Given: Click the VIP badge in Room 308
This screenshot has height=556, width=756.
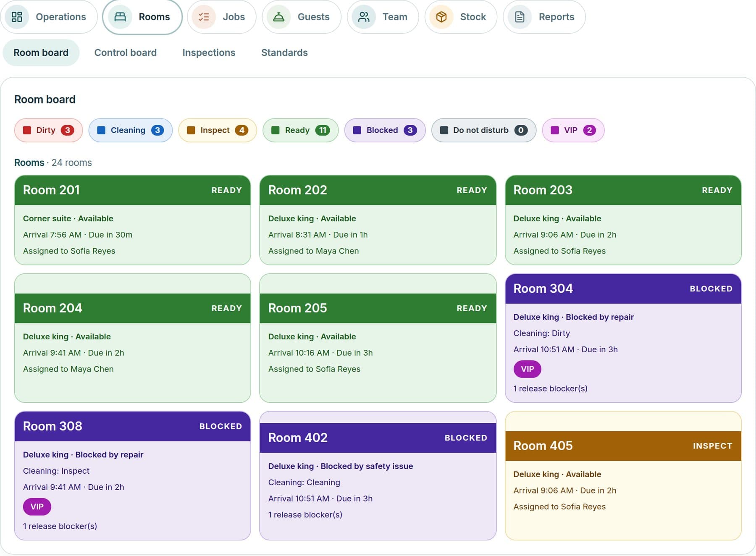Looking at the screenshot, I should tap(37, 507).
